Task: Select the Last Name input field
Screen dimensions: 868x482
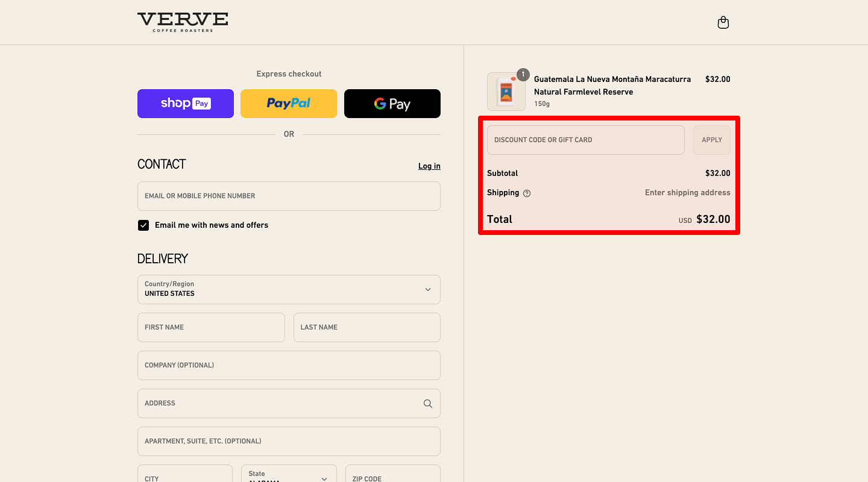Action: point(366,328)
